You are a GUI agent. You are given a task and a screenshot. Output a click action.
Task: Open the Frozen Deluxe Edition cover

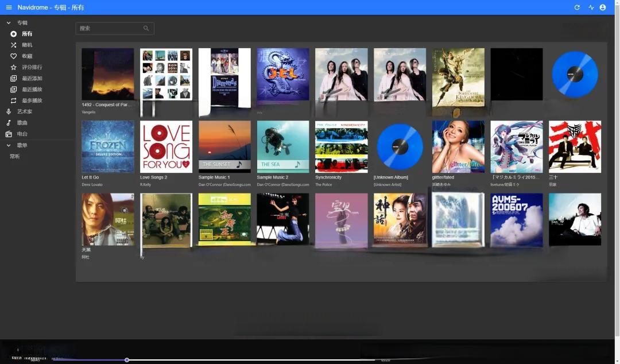[x=108, y=147]
